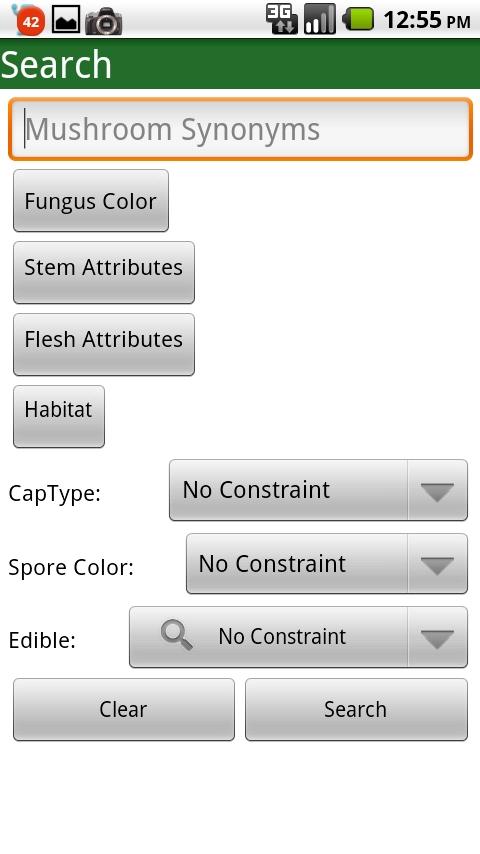Open the Stem Attributes options
Viewport: 480px width, 854px height.
click(x=104, y=272)
